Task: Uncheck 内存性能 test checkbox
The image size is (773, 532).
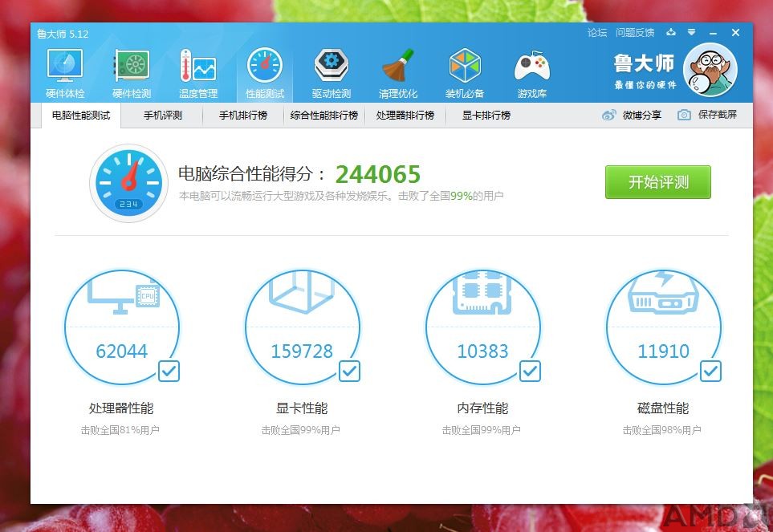Action: [x=530, y=371]
